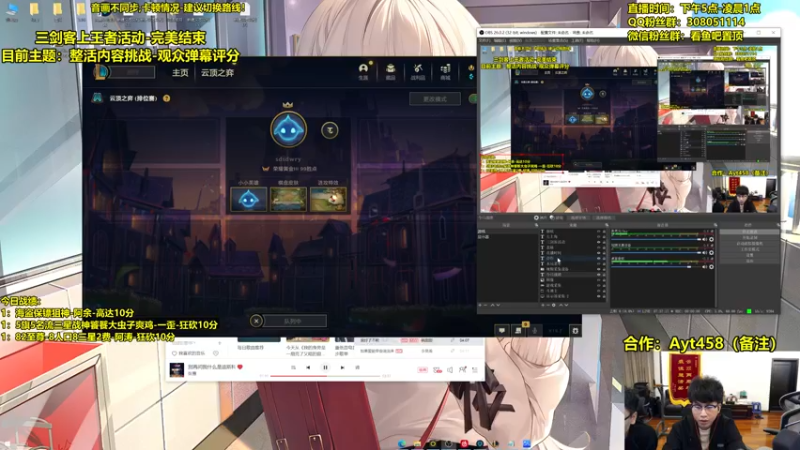The image size is (800, 450).
Task: Click the question mark help icon by ranked mode
Action: (166, 98)
